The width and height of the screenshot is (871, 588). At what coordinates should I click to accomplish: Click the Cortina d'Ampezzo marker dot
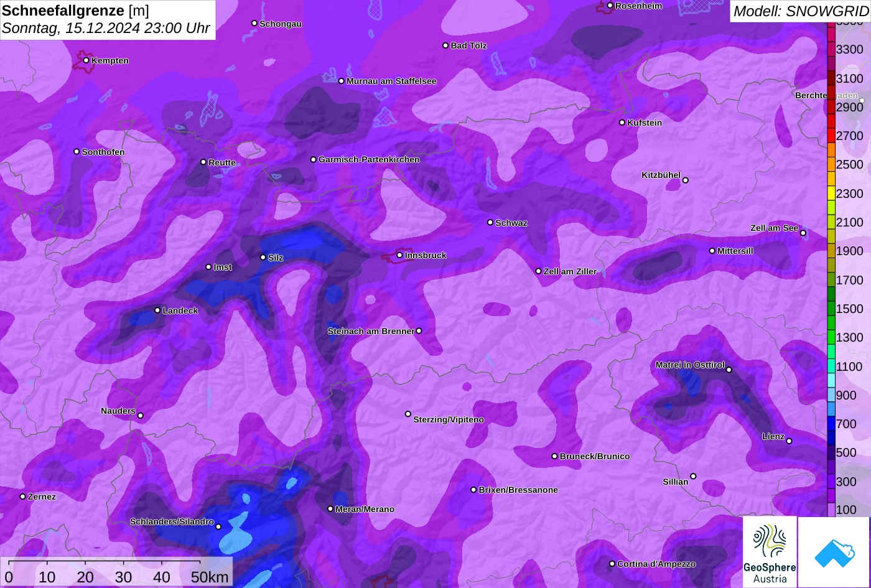[x=612, y=564]
